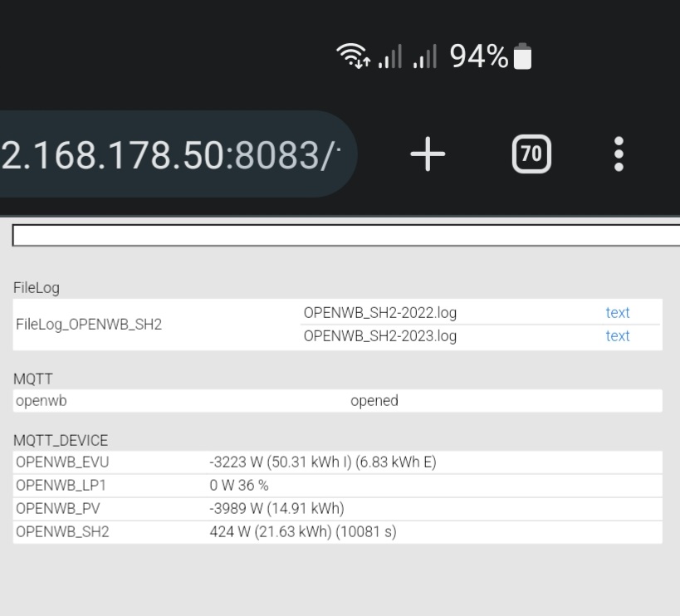Open the tab switcher showing 70 tabs
The width and height of the screenshot is (680, 616).
pyautogui.click(x=531, y=154)
